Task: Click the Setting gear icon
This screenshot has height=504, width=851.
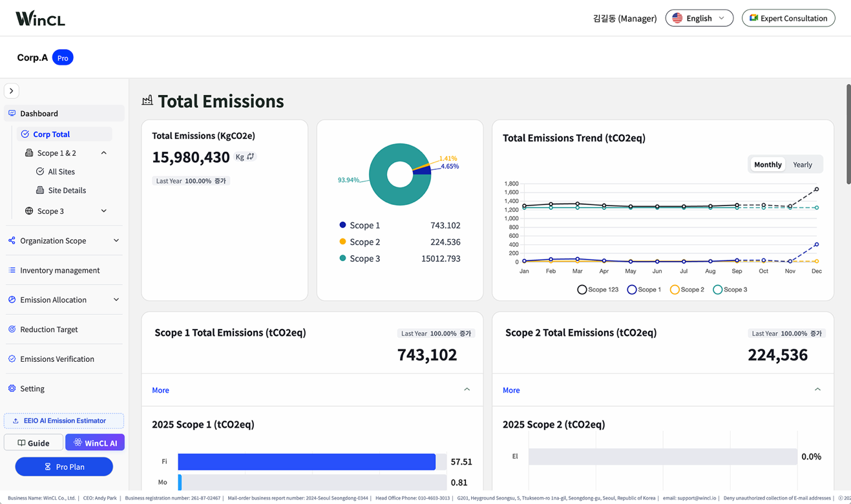Action: (12, 388)
